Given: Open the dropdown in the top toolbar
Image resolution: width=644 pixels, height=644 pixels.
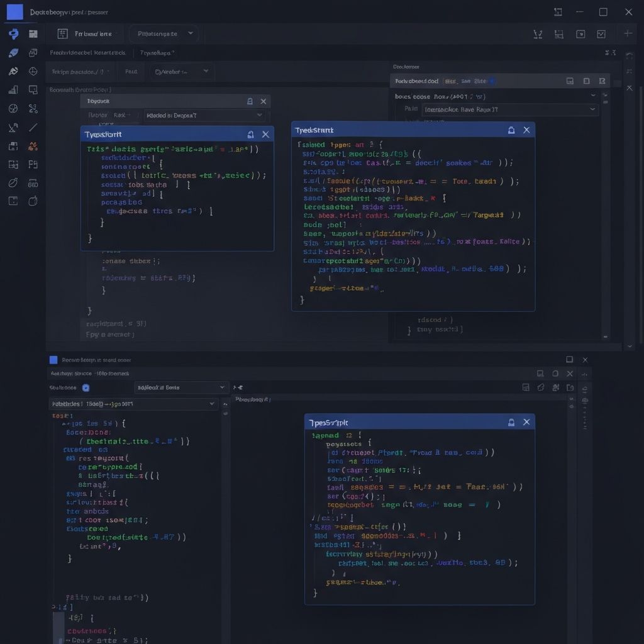Looking at the screenshot, I should point(164,34).
